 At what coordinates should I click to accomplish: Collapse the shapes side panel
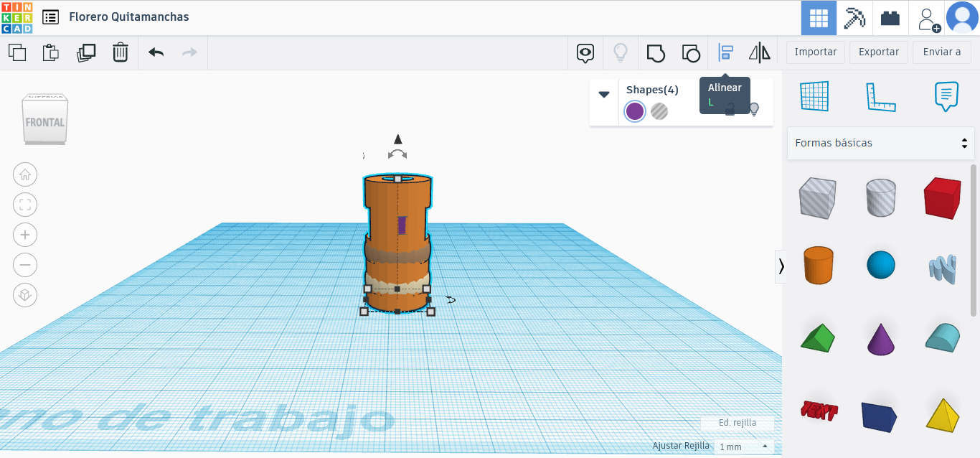pos(781,266)
